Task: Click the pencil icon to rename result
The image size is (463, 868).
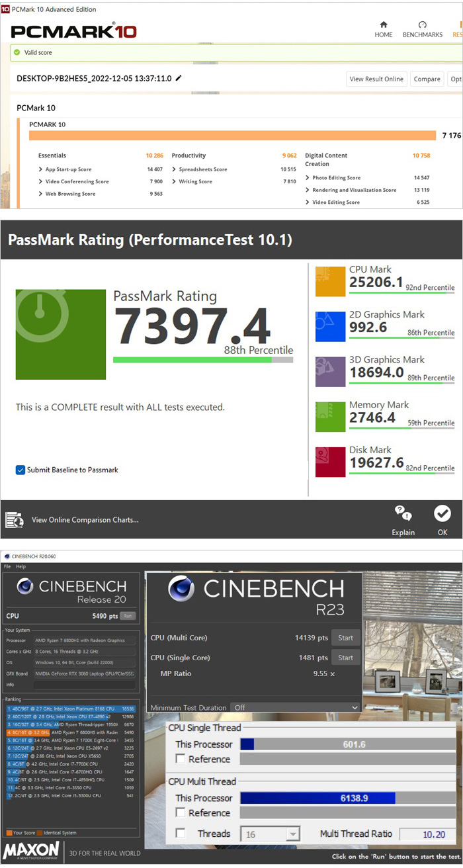Action: [178, 78]
